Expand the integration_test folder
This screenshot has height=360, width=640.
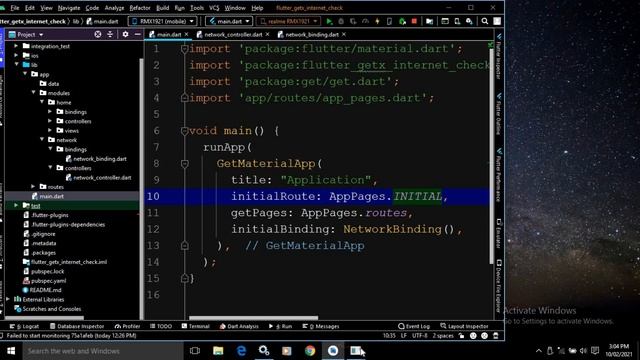16,46
